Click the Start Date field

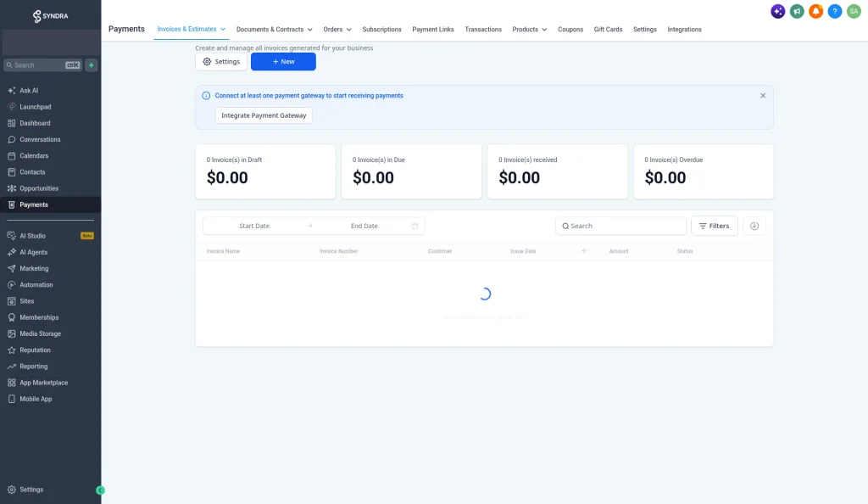(254, 226)
